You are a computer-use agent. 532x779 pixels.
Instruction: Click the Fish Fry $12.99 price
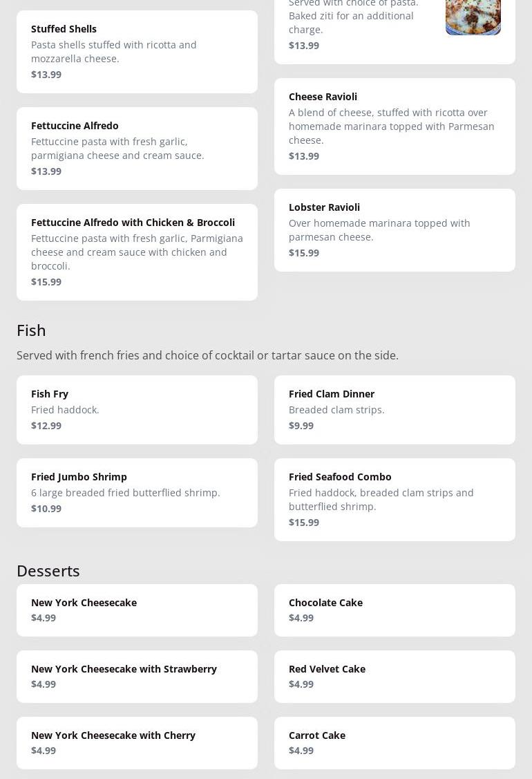[46, 426]
